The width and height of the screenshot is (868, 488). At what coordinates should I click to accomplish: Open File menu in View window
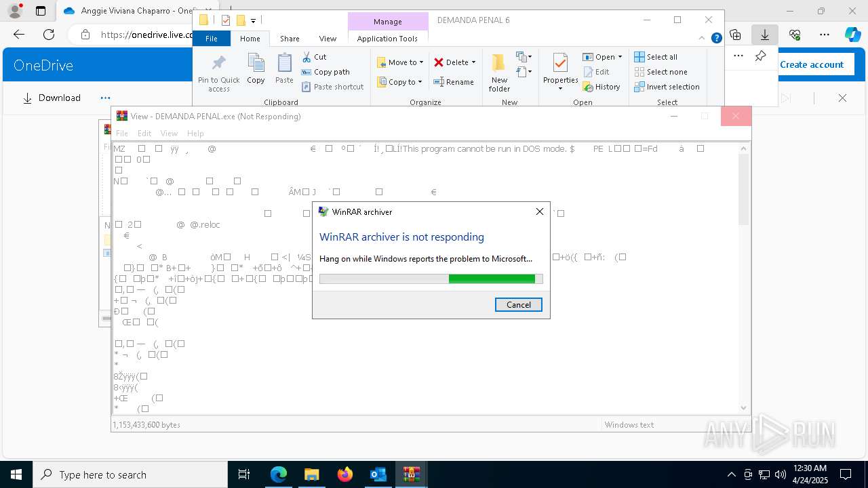[x=122, y=134]
